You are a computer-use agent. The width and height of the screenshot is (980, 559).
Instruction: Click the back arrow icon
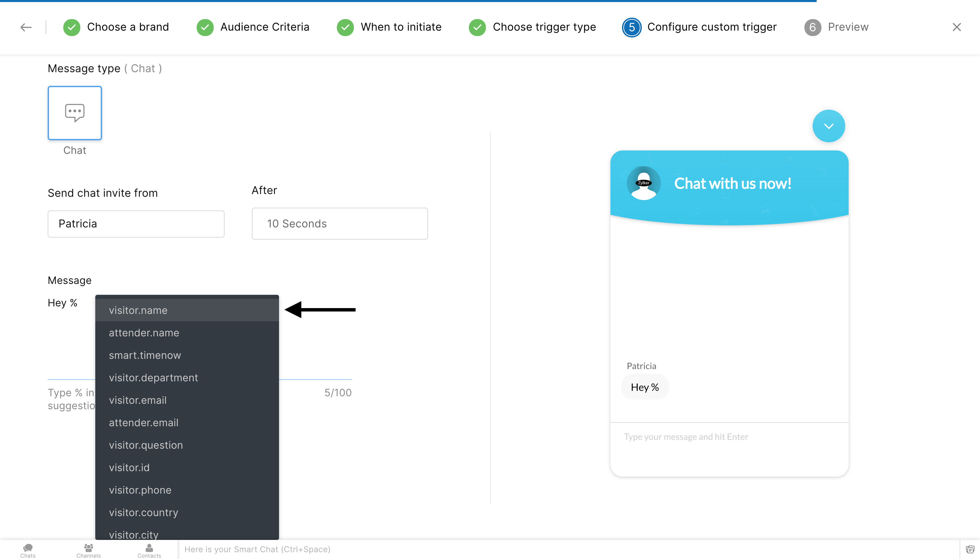click(26, 27)
